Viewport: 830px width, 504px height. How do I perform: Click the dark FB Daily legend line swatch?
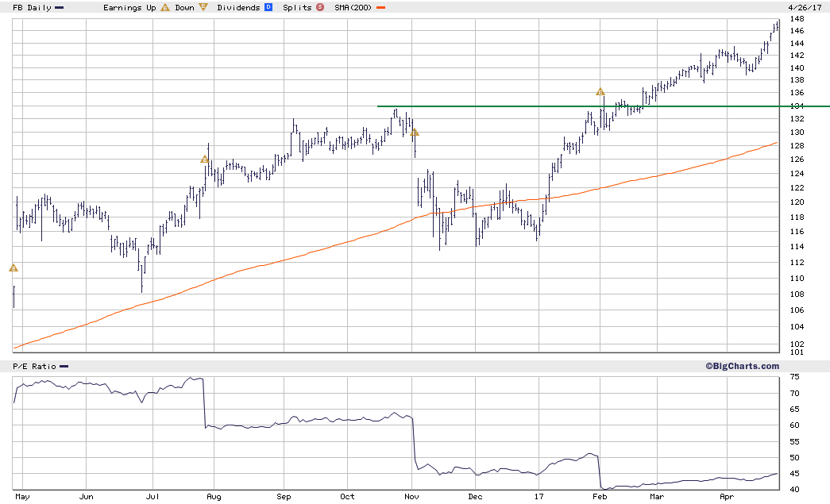coord(59,8)
